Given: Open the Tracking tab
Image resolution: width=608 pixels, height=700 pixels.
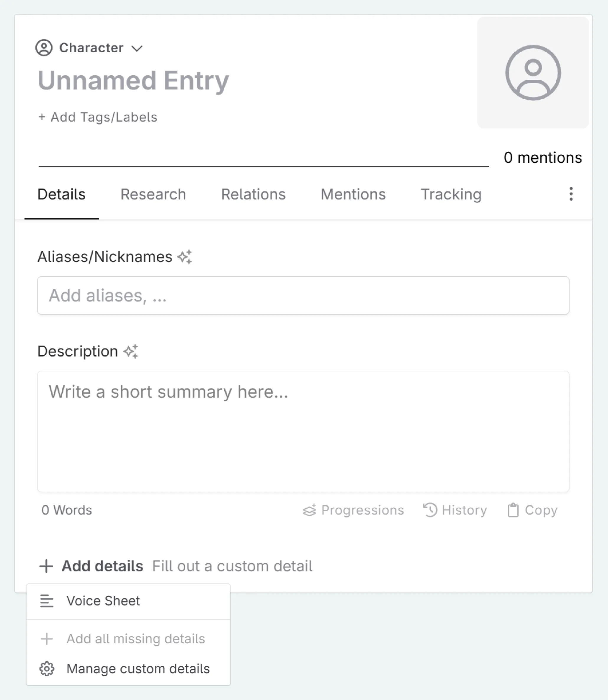Looking at the screenshot, I should tap(451, 194).
